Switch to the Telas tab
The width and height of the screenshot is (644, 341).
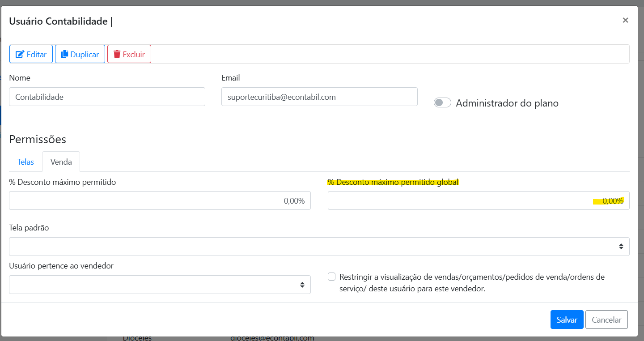click(25, 162)
